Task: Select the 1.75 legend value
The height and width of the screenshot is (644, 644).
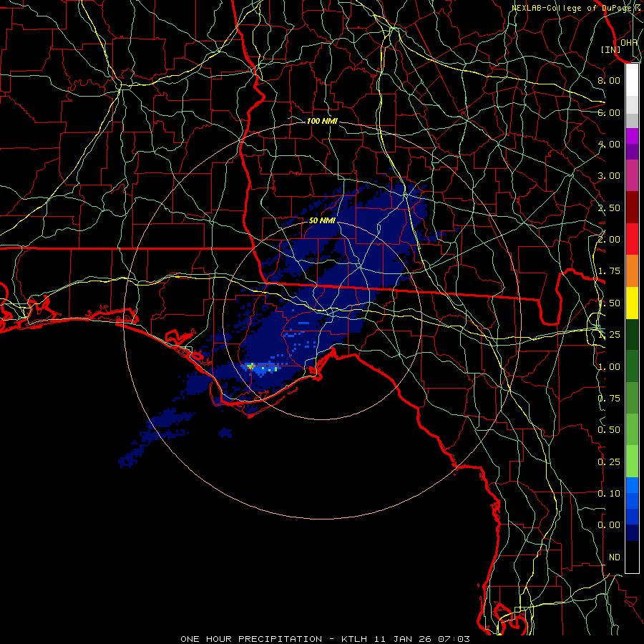Action: coord(609,271)
